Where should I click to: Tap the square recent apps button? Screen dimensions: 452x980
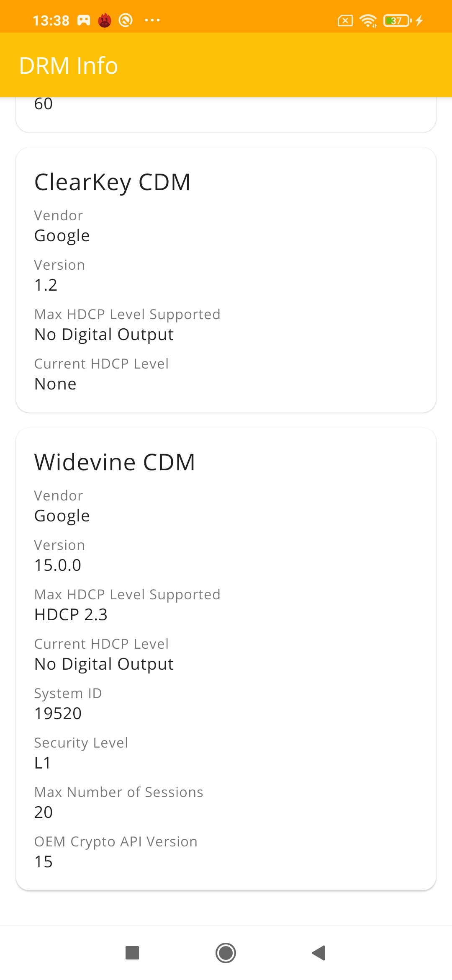coord(132,953)
